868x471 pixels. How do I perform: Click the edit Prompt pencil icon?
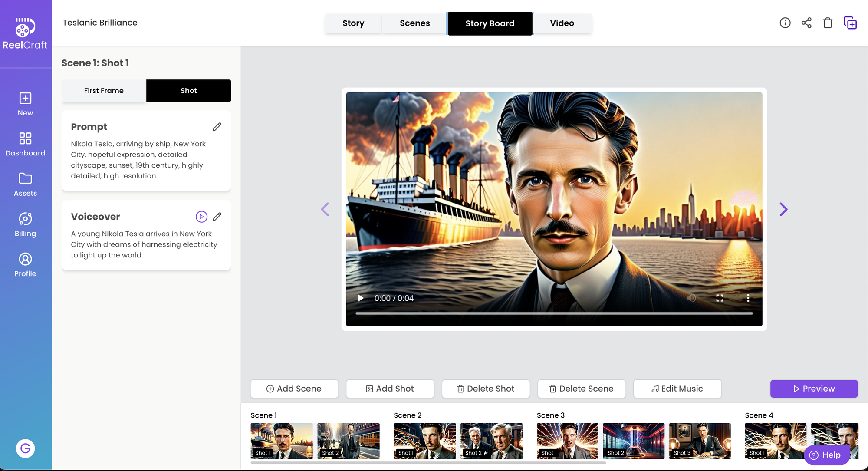tap(217, 127)
